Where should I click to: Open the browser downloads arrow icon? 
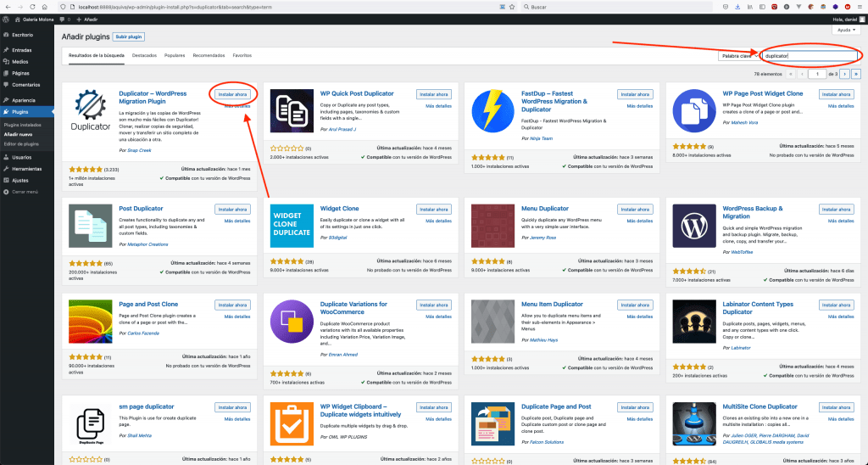737,7
